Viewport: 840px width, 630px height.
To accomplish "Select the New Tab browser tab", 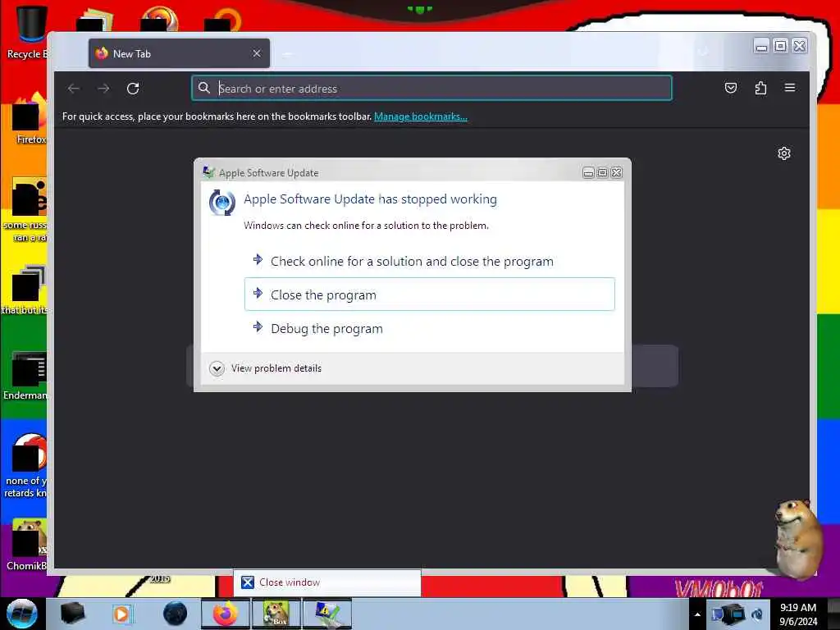I will tap(179, 53).
